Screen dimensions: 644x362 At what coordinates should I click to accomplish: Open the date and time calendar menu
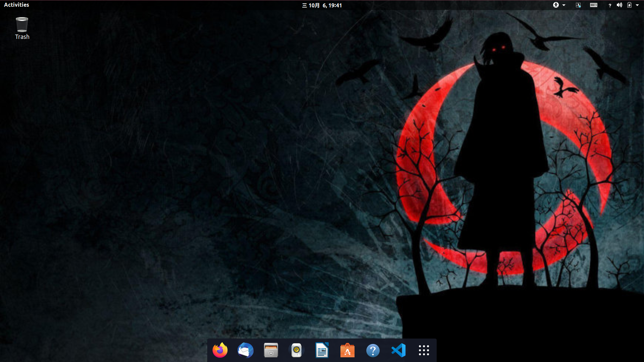click(x=322, y=5)
